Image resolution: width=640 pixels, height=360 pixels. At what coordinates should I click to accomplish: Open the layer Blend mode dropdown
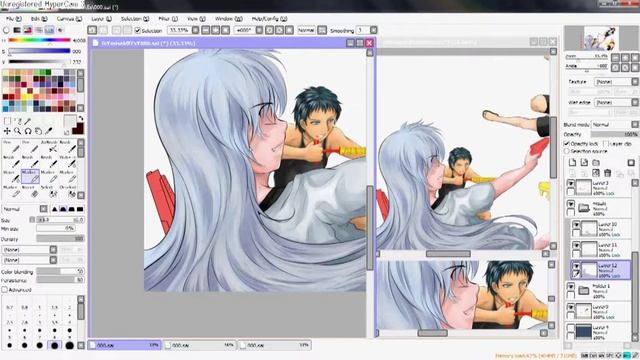pyautogui.click(x=615, y=124)
